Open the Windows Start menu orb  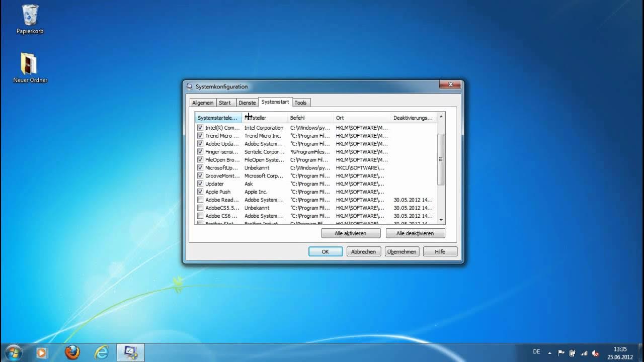(14, 352)
